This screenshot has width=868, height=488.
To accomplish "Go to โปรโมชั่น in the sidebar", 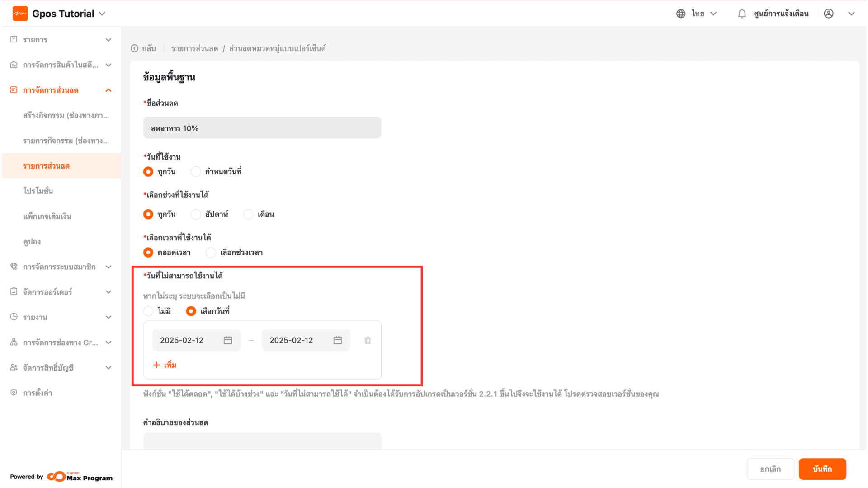I will 38,191.
